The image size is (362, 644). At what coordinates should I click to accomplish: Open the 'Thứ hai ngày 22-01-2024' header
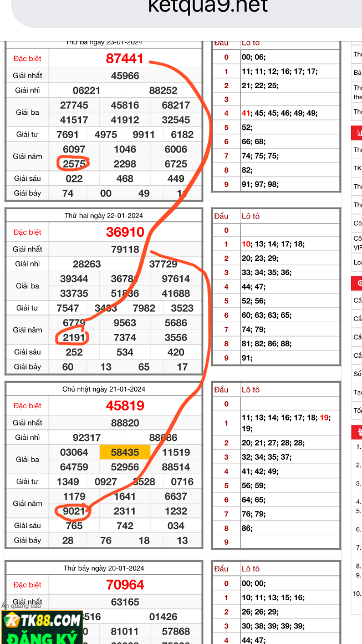[x=104, y=215]
